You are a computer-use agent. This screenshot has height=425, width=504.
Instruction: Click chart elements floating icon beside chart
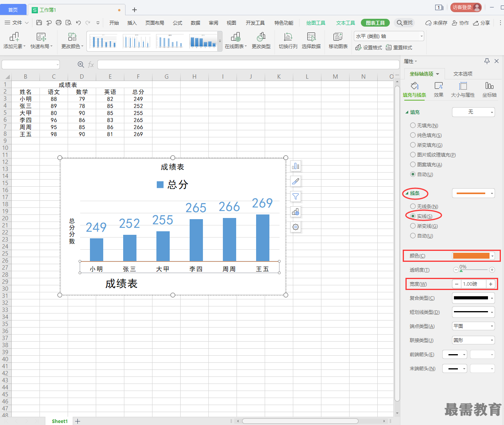[x=296, y=166]
